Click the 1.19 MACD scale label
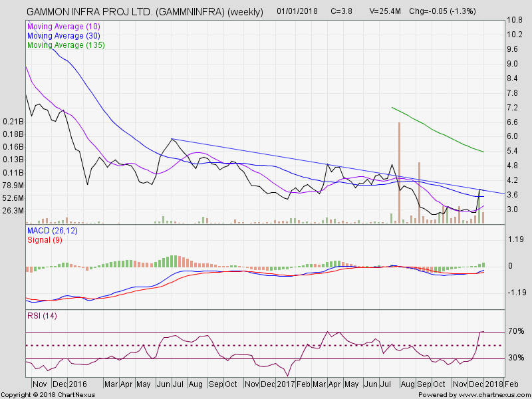532x399 pixels. coord(516,239)
